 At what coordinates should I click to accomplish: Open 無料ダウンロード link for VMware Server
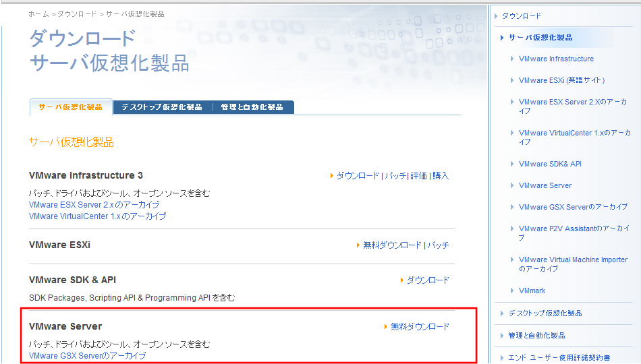pyautogui.click(x=420, y=326)
